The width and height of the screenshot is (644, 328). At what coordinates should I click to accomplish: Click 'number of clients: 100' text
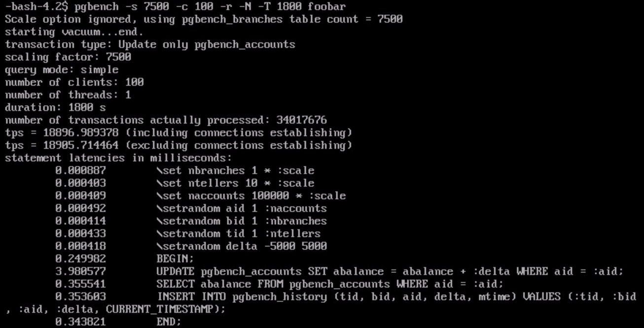coord(74,82)
